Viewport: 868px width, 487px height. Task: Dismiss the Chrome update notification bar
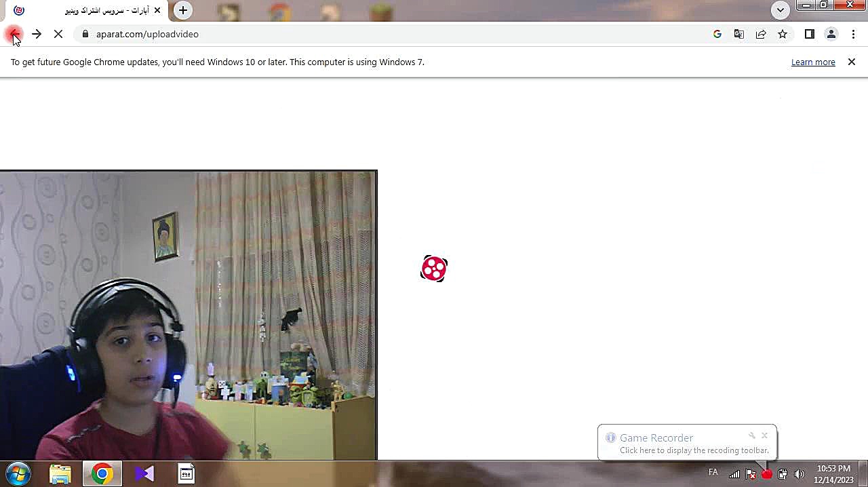click(852, 62)
